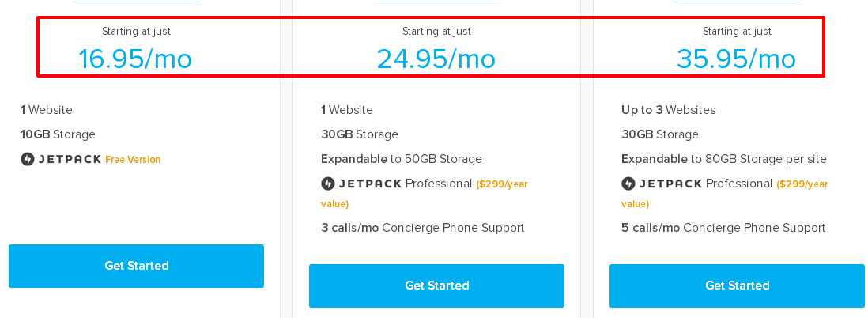
Task: Click the 24.95/mo price text
Action: point(436,59)
